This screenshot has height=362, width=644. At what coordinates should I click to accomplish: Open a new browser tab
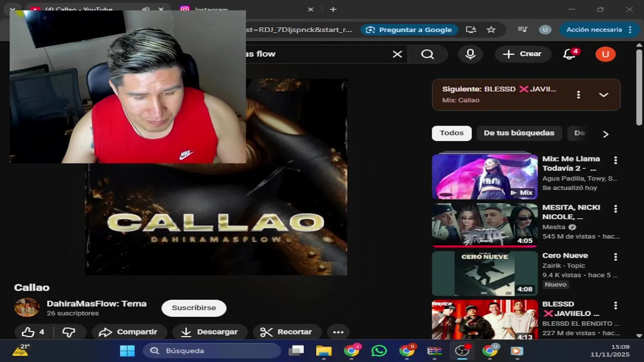click(333, 9)
